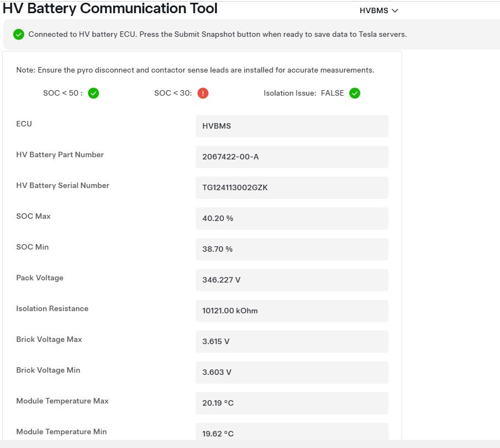500x448 pixels.
Task: Click the SOC Min 38.70 % field
Action: pos(292,249)
